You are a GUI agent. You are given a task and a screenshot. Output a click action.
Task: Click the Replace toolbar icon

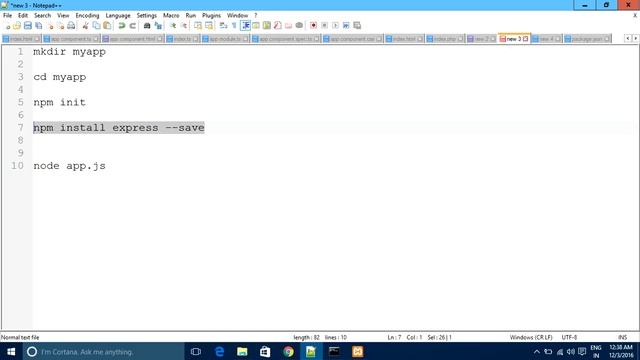click(158, 26)
